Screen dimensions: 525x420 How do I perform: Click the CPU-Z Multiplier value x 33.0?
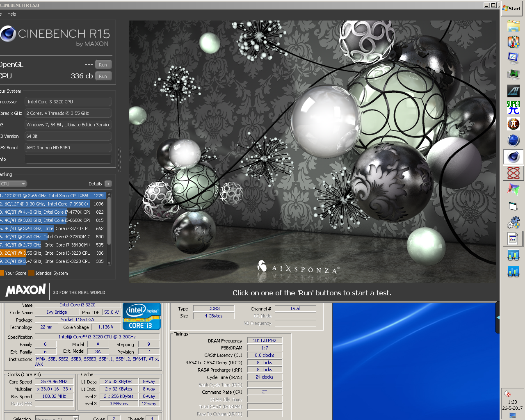pos(54,389)
